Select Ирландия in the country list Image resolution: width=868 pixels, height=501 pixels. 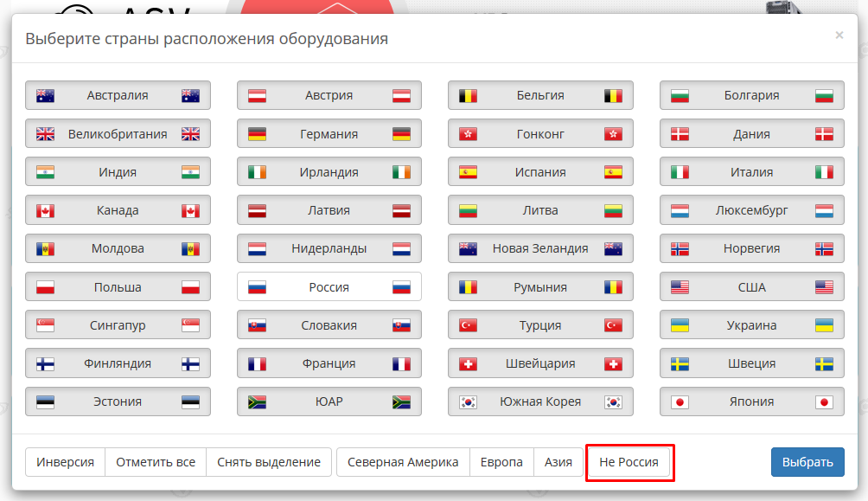pos(329,172)
